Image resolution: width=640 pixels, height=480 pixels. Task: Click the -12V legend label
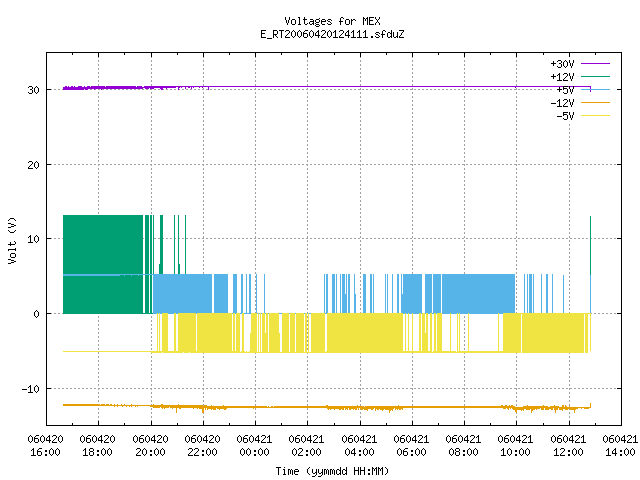(x=562, y=103)
